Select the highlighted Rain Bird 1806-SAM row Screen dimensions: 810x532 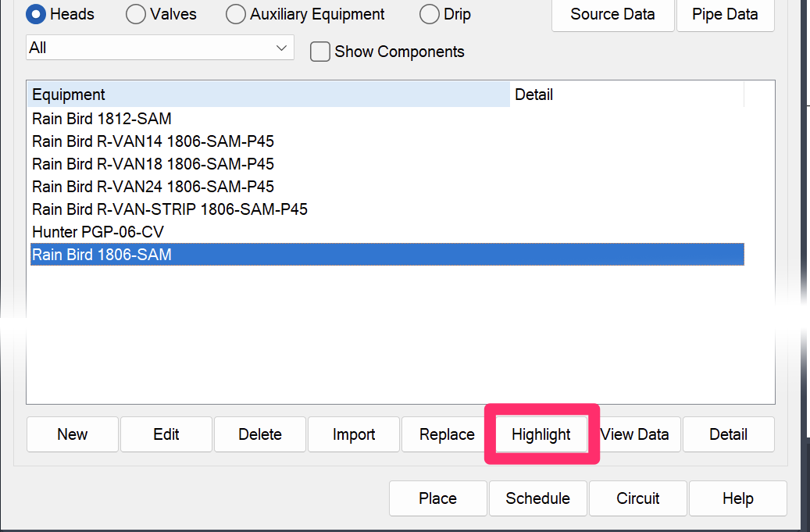[387, 255]
